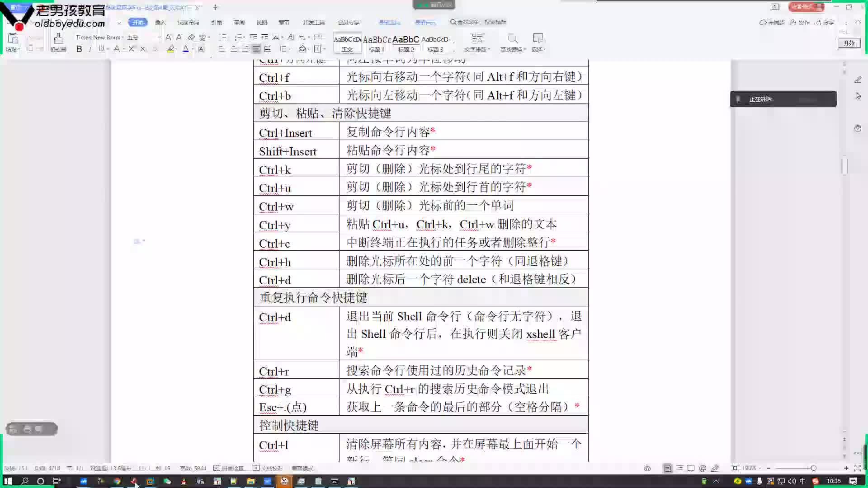This screenshot has height=488, width=868.
Task: Switch to page view layout icon
Action: coord(668,468)
